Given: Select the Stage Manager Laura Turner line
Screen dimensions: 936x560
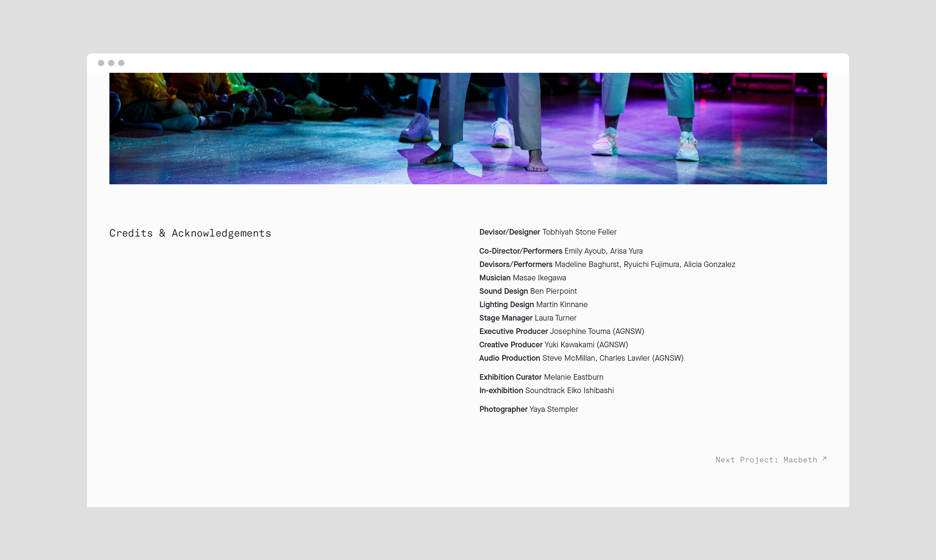Looking at the screenshot, I should [528, 318].
